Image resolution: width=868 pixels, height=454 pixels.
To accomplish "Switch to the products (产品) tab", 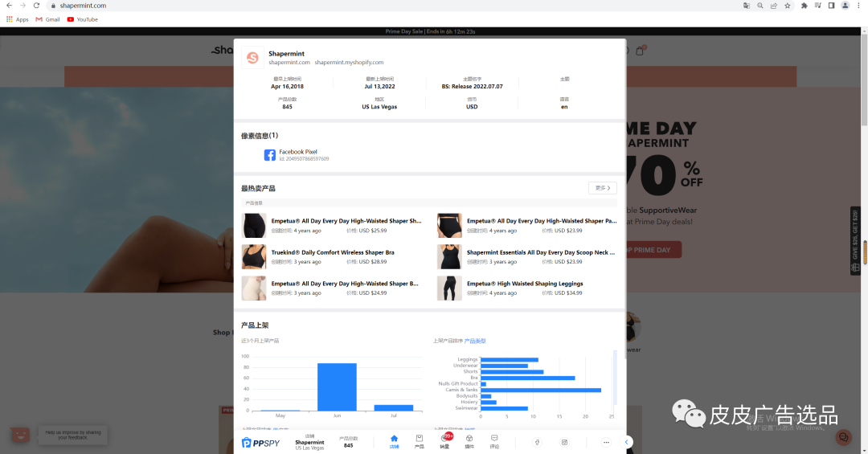I will (x=420, y=442).
